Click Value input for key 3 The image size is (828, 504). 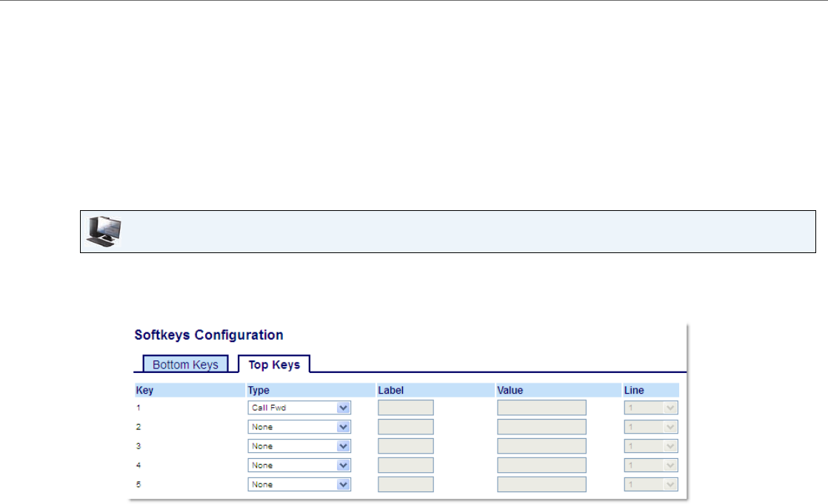pyautogui.click(x=541, y=446)
